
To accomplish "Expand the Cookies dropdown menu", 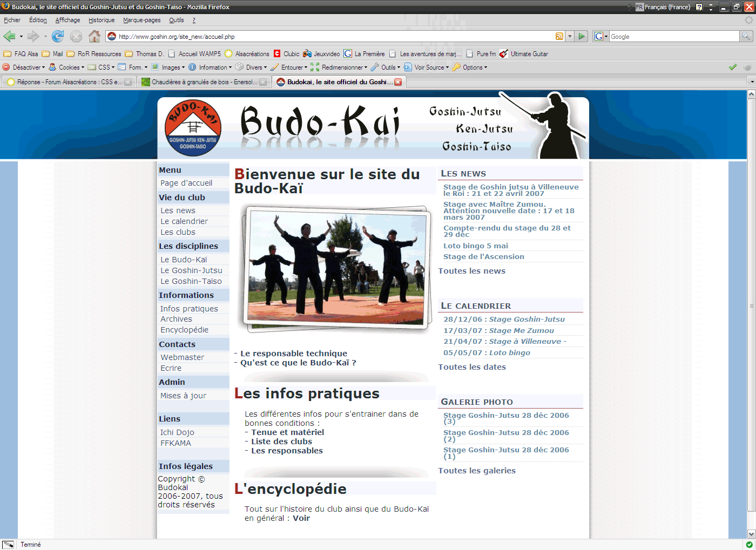I will (x=66, y=67).
